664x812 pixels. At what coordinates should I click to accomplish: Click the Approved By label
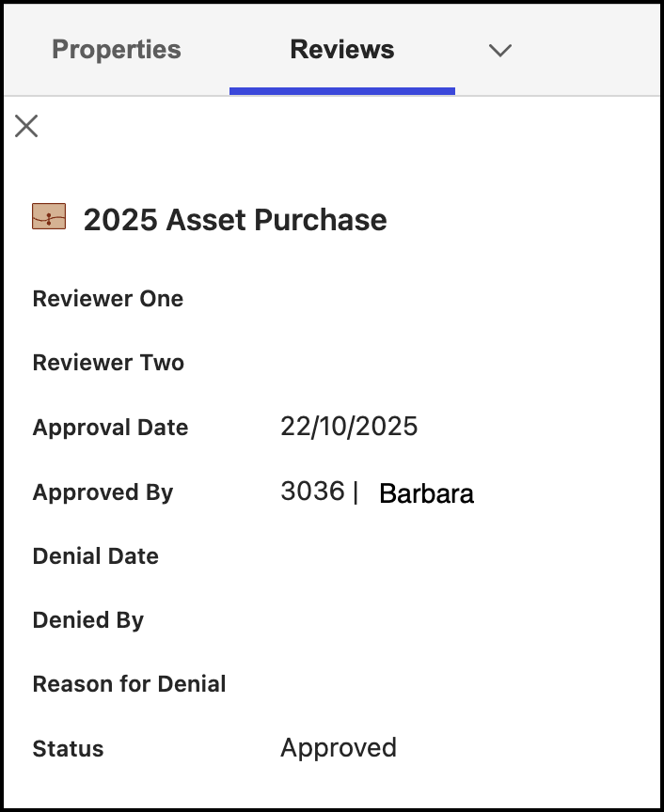point(103,492)
